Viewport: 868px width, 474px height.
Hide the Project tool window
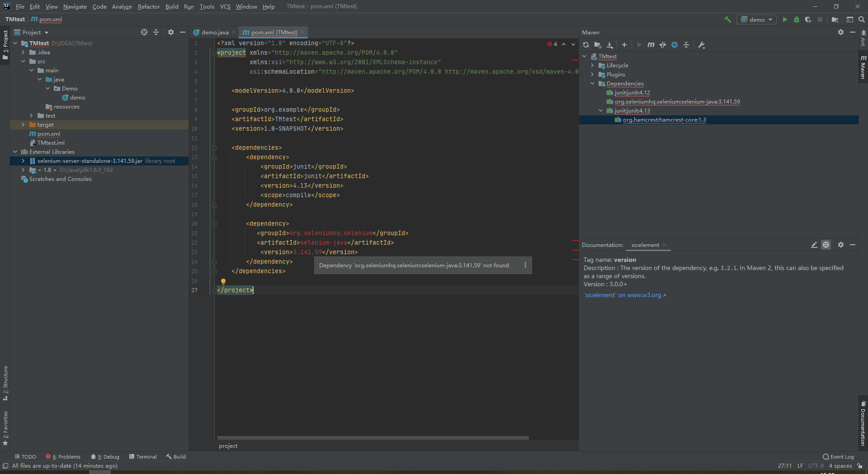[x=183, y=32]
